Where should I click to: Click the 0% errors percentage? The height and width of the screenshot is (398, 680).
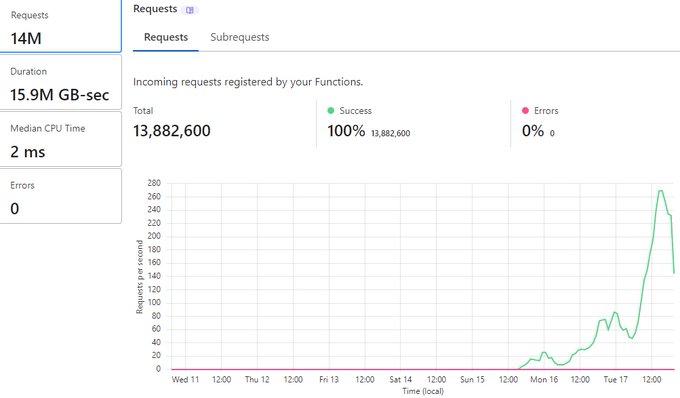point(533,130)
